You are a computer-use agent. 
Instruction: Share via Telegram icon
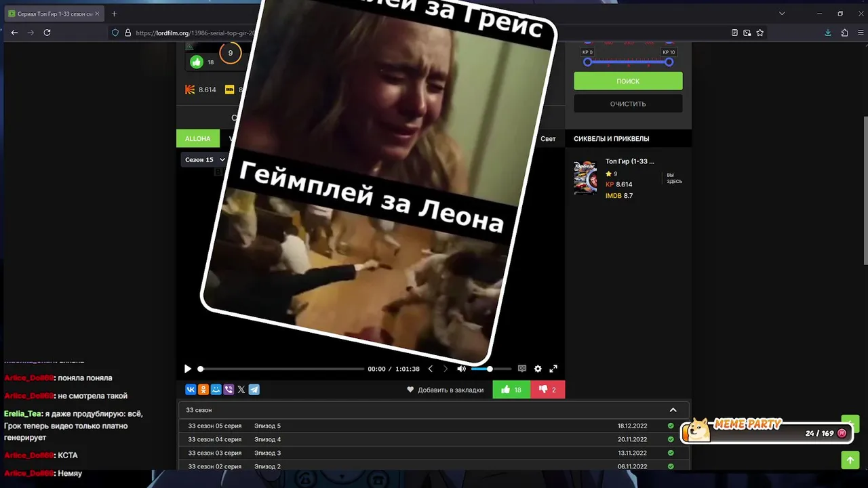[254, 390]
